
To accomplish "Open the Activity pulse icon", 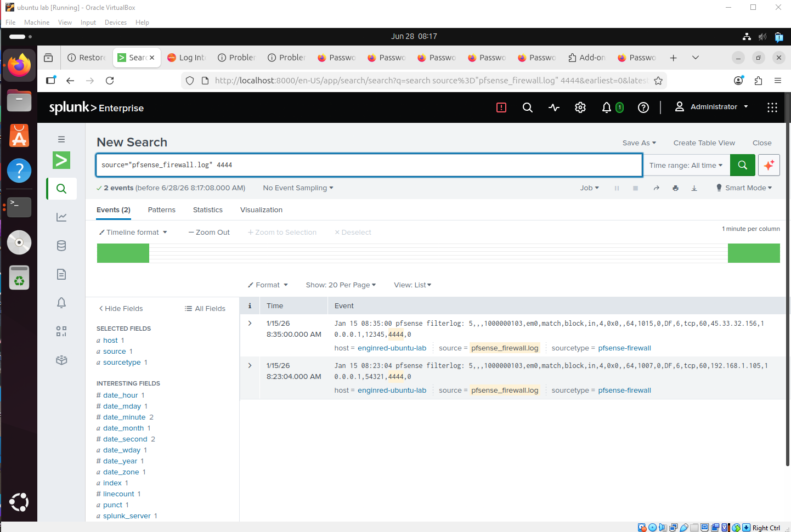I will pyautogui.click(x=554, y=107).
